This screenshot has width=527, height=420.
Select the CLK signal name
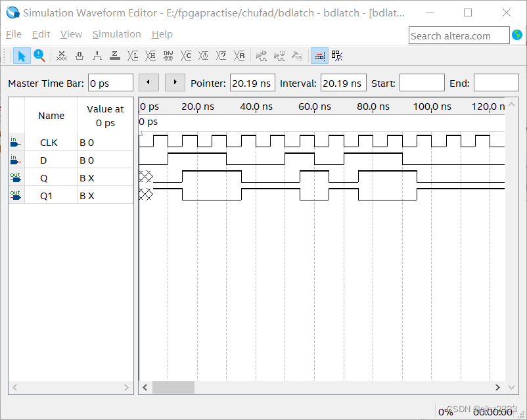pyautogui.click(x=49, y=143)
